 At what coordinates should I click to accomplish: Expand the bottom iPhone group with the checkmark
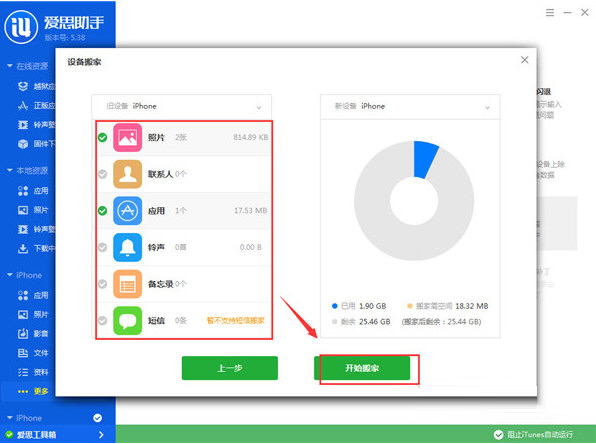point(10,418)
